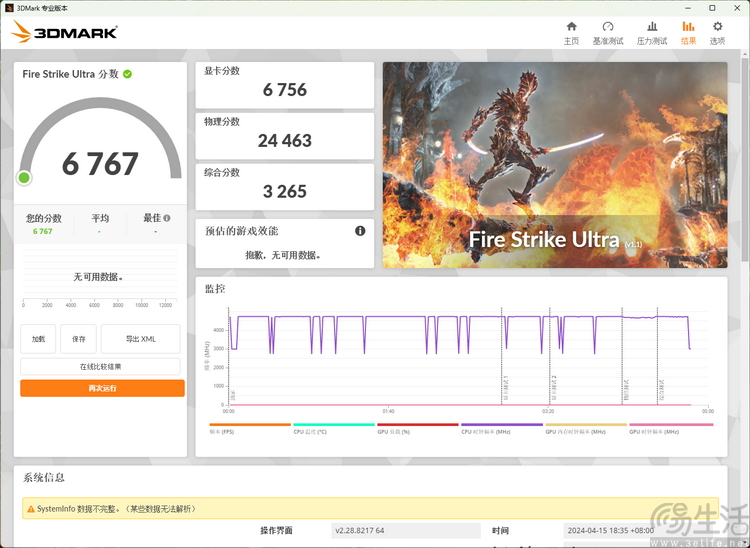Image resolution: width=750 pixels, height=548 pixels.
Task: Click the 3DMark logo in header
Action: click(x=64, y=32)
